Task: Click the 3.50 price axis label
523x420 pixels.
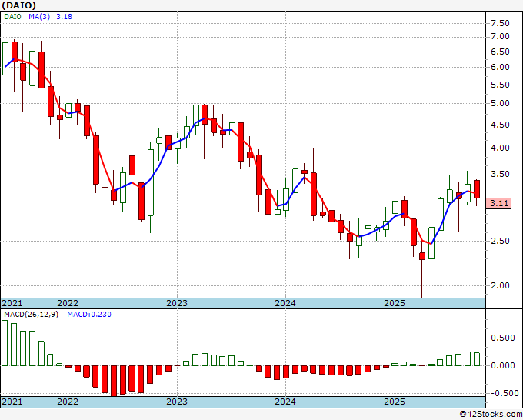Action: click(x=500, y=174)
